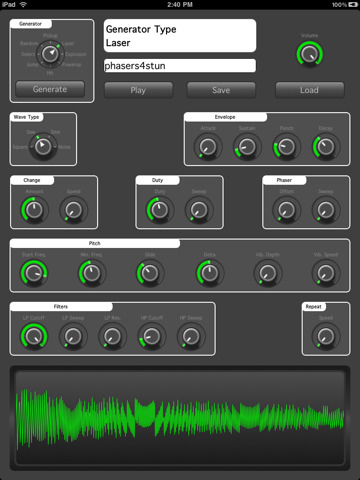Click the Envelope panel header
This screenshot has width=360, height=480.
click(x=225, y=117)
